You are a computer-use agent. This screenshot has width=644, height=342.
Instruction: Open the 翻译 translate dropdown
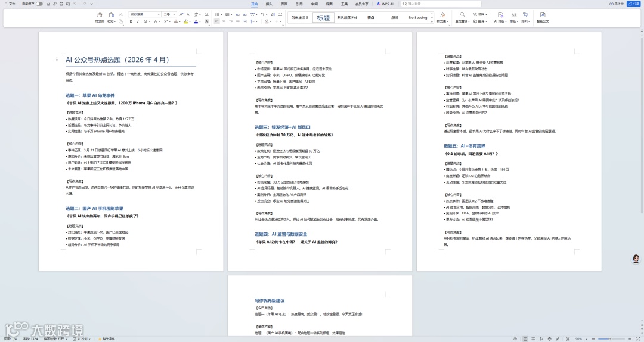479,21
